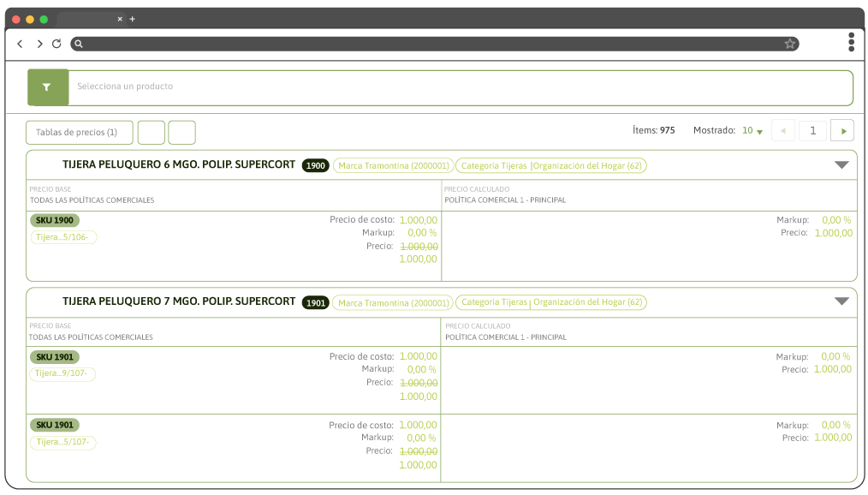This screenshot has height=495, width=868.
Task: Click the browser back arrow
Action: [20, 44]
